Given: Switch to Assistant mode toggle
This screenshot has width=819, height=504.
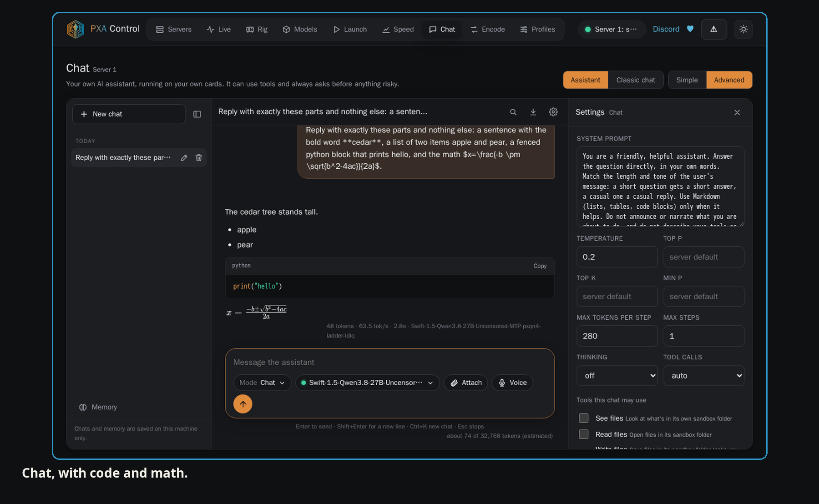Looking at the screenshot, I should tap(586, 80).
